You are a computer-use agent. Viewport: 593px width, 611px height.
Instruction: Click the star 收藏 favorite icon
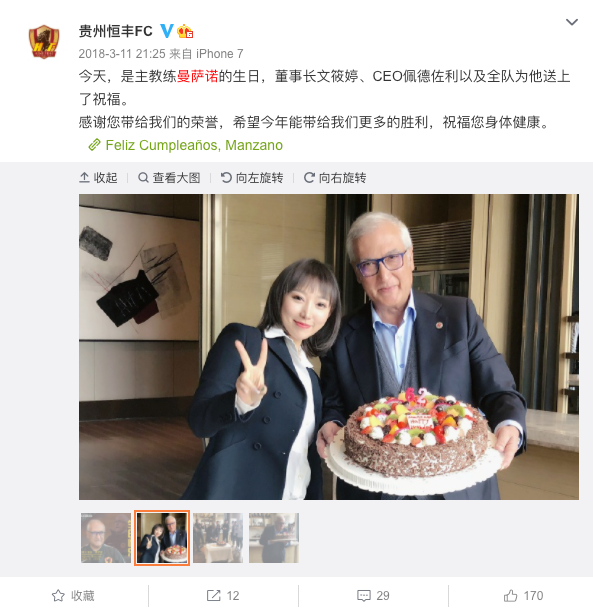(58, 595)
